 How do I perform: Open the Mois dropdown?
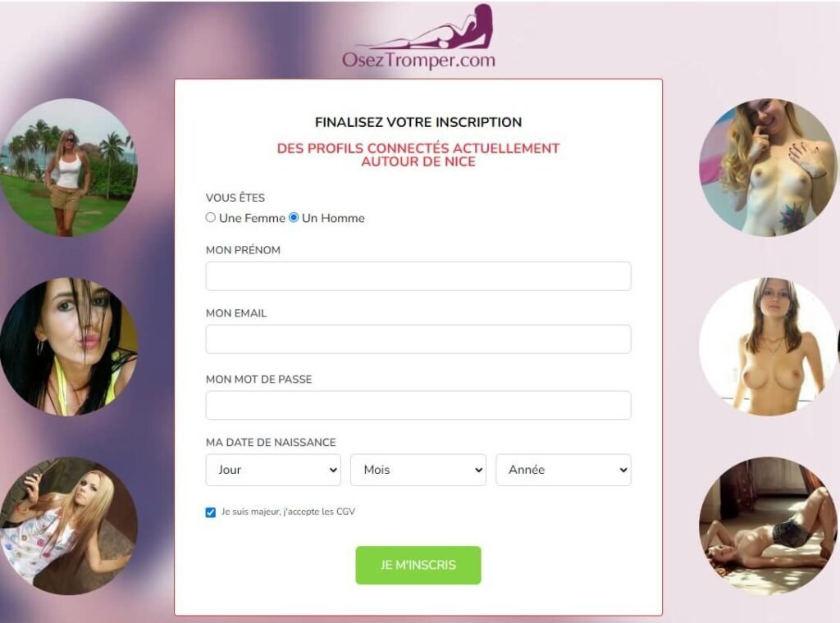tap(418, 470)
